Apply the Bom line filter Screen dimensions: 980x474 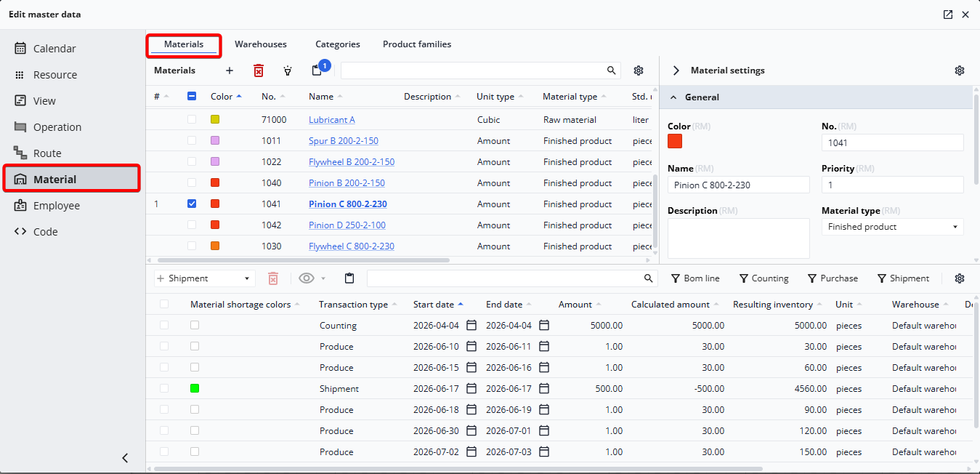695,278
